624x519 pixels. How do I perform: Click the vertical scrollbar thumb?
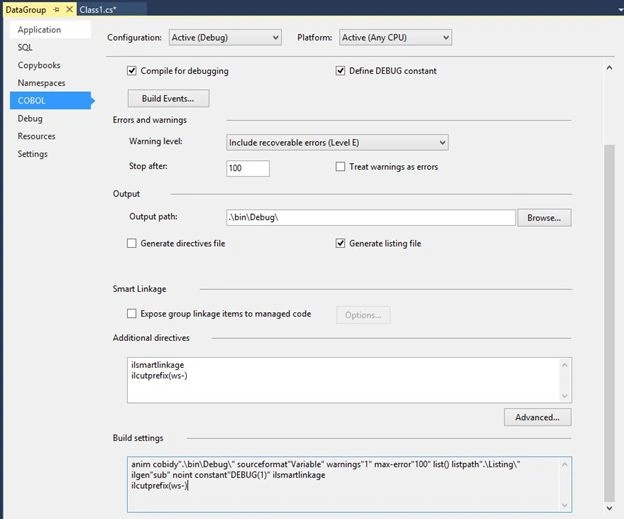click(609, 322)
